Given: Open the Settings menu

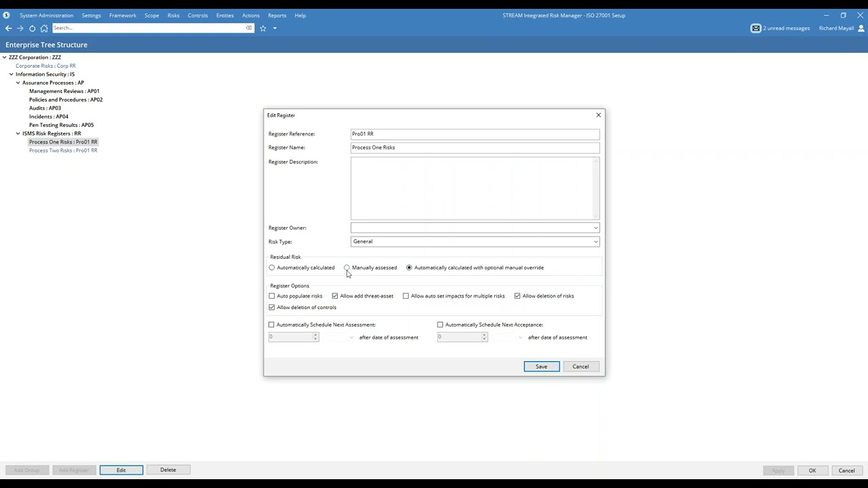Looking at the screenshot, I should tap(91, 15).
